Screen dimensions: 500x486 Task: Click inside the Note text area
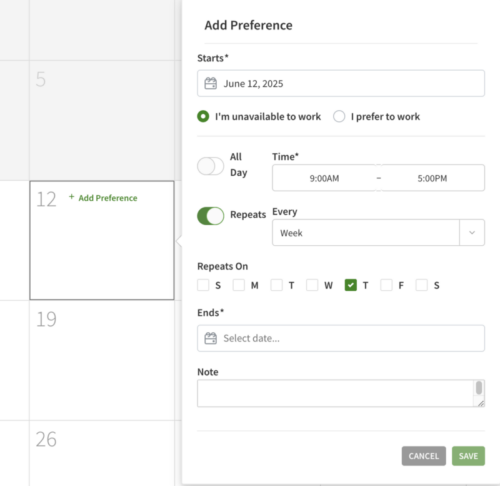[335, 393]
